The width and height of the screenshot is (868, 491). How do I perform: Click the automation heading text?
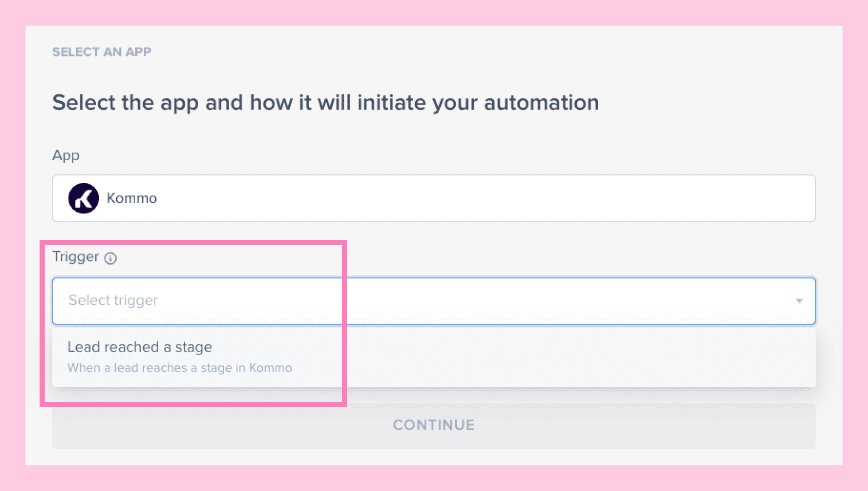pos(325,102)
